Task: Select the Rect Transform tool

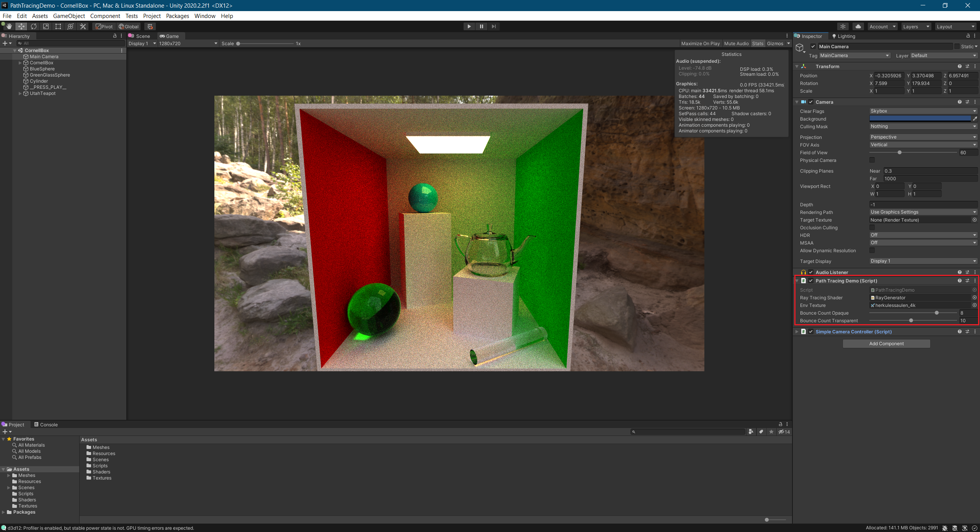Action: coord(58,26)
